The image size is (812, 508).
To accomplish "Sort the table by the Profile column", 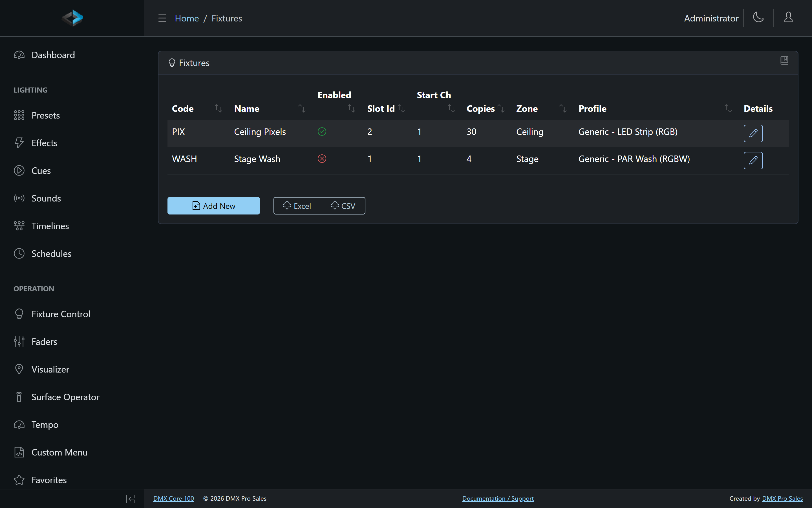I will (x=728, y=108).
